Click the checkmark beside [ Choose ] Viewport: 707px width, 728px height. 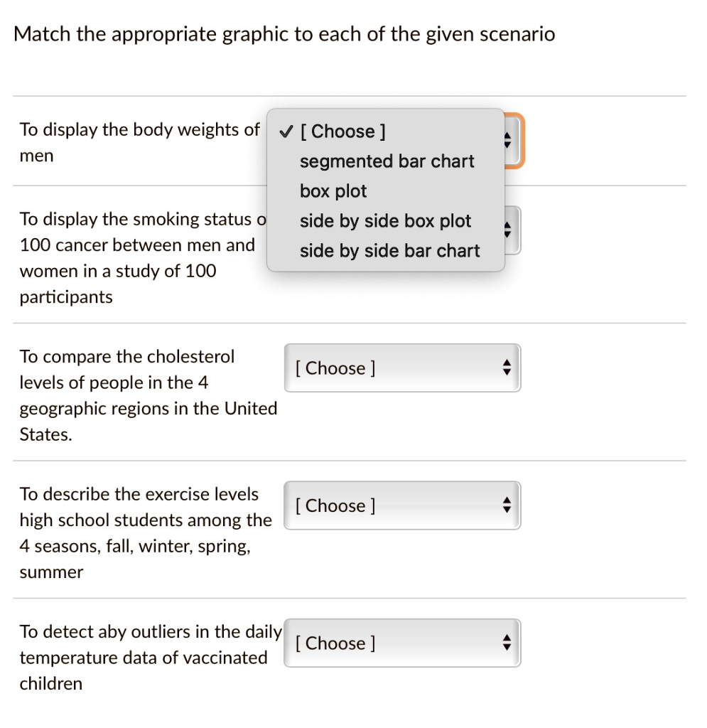285,131
